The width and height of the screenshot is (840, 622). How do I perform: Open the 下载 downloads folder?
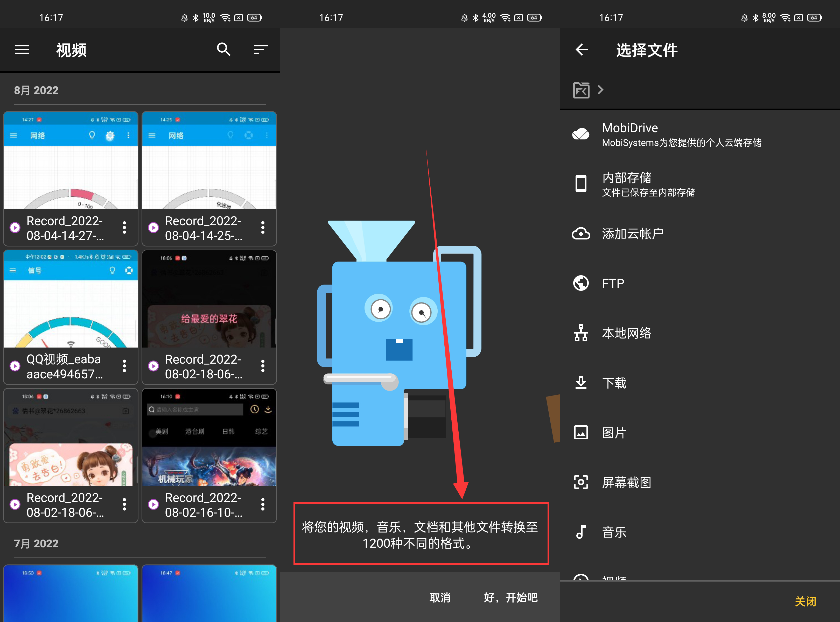point(700,383)
